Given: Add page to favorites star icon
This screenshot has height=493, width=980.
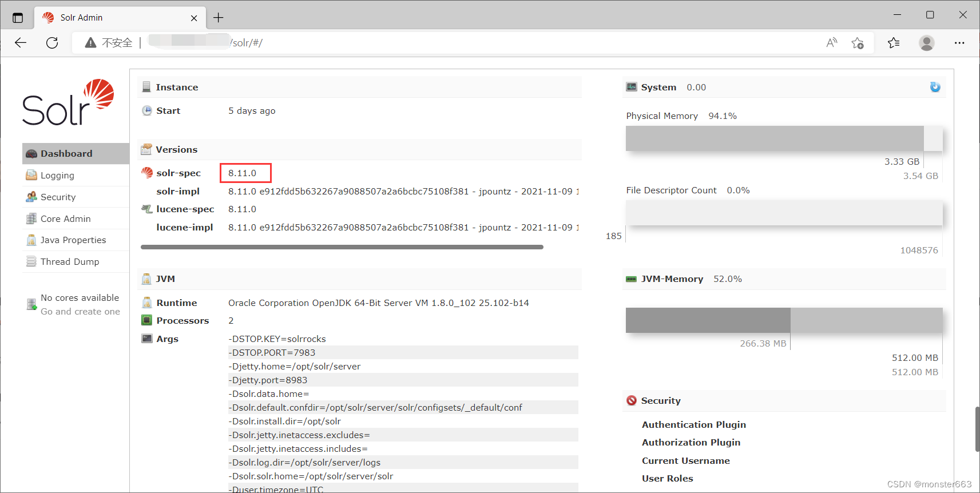Looking at the screenshot, I should tap(857, 43).
